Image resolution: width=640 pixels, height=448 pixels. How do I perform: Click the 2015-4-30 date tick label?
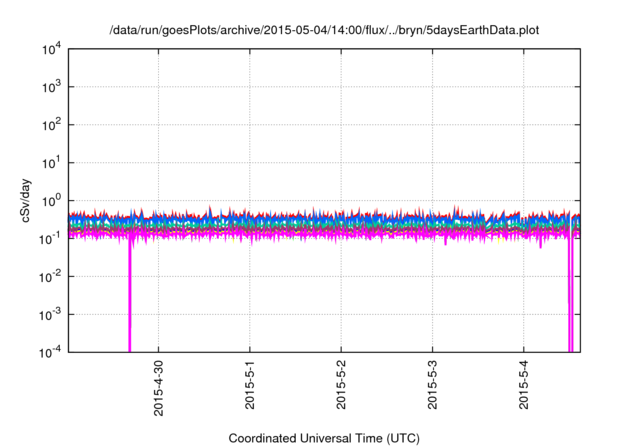158,388
